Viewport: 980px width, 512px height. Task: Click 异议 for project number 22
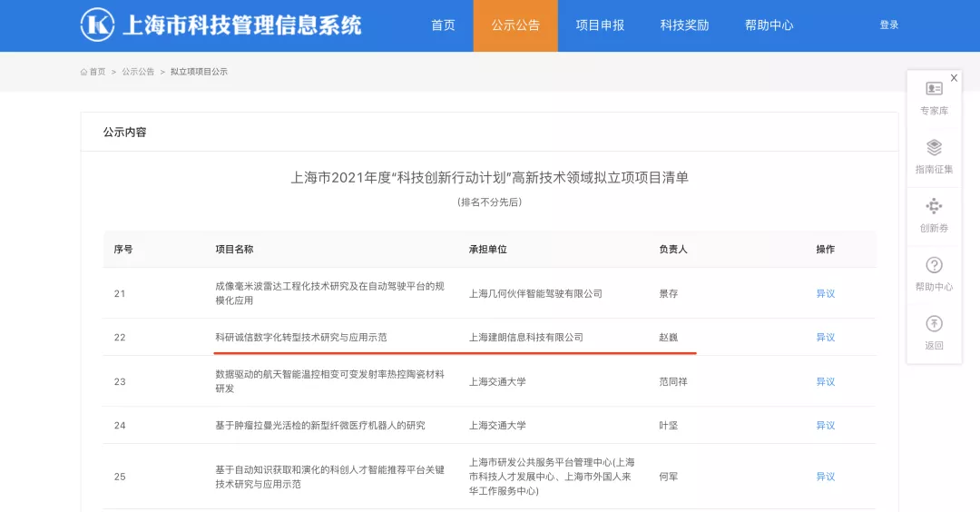coord(825,337)
